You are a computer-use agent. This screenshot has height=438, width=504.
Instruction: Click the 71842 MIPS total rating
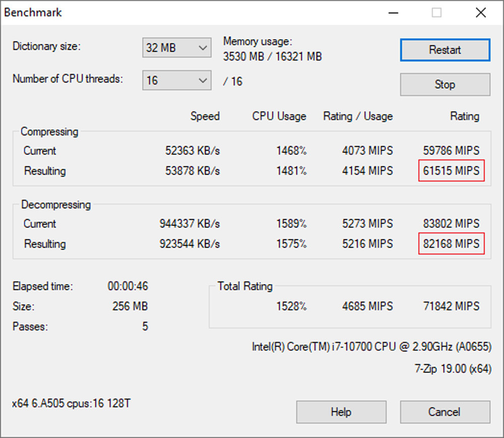click(451, 306)
